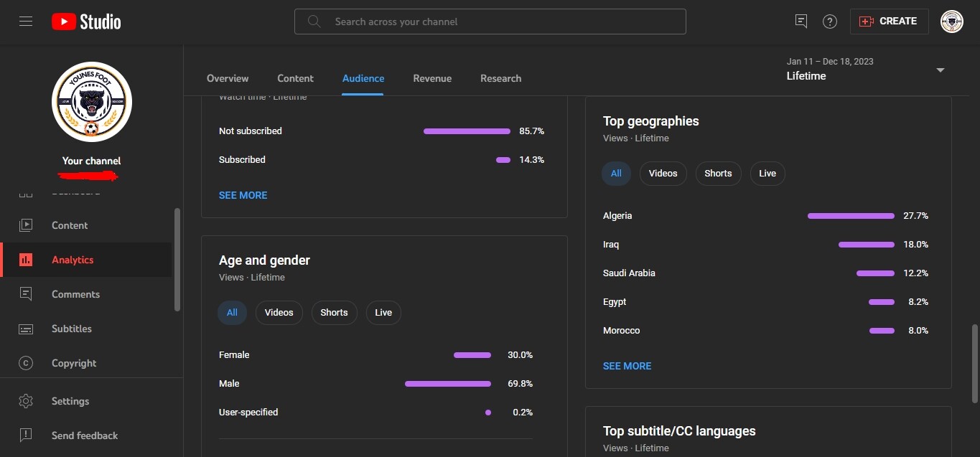Click the YouTube Studio logo
This screenshot has height=457, width=980.
point(86,22)
